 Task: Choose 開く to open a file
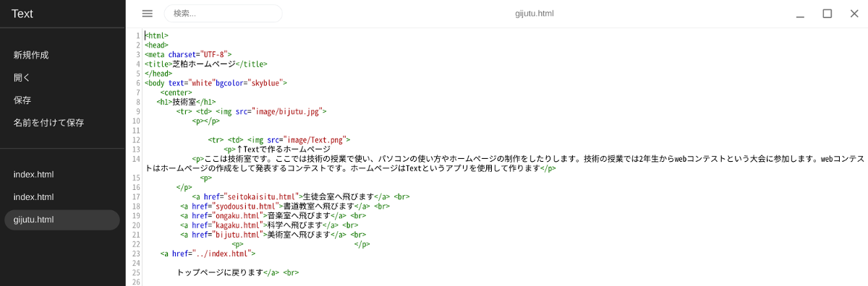coord(22,77)
